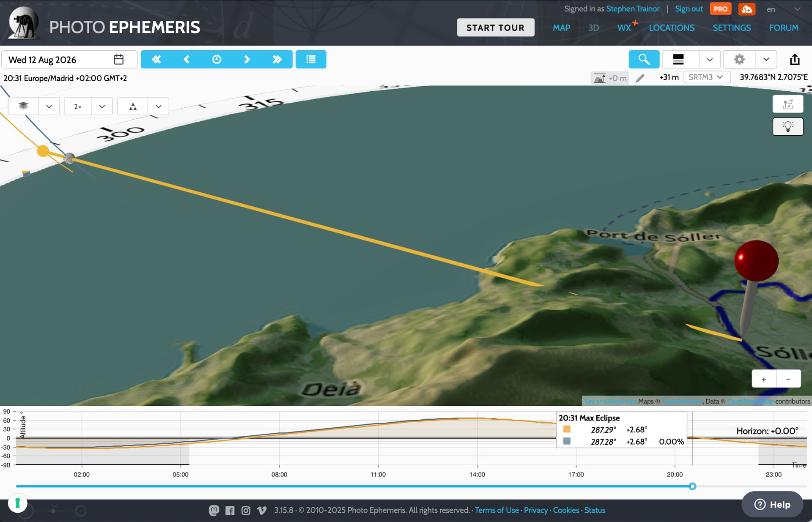
Task: Toggle the lightbulb lighting button
Action: (x=787, y=126)
